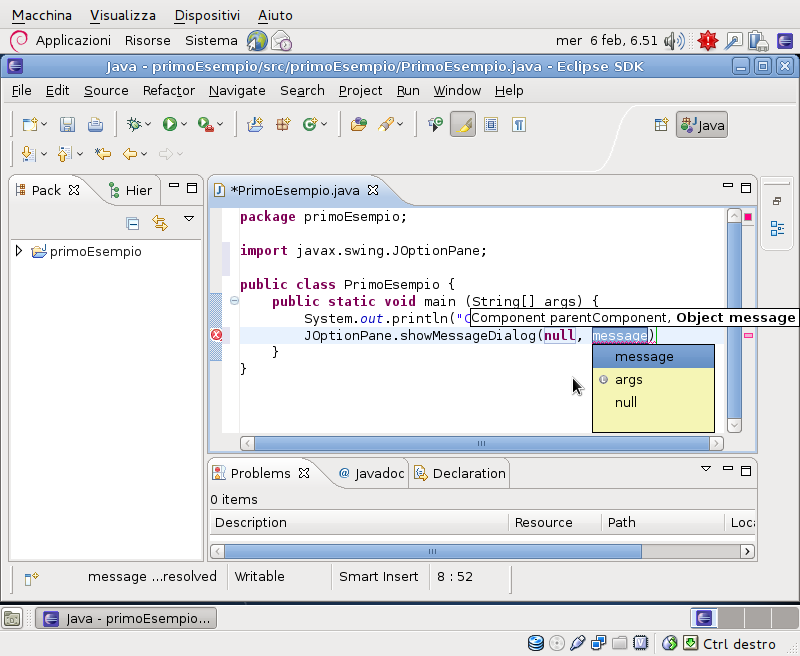Click the External Tools run icon

[x=205, y=124]
